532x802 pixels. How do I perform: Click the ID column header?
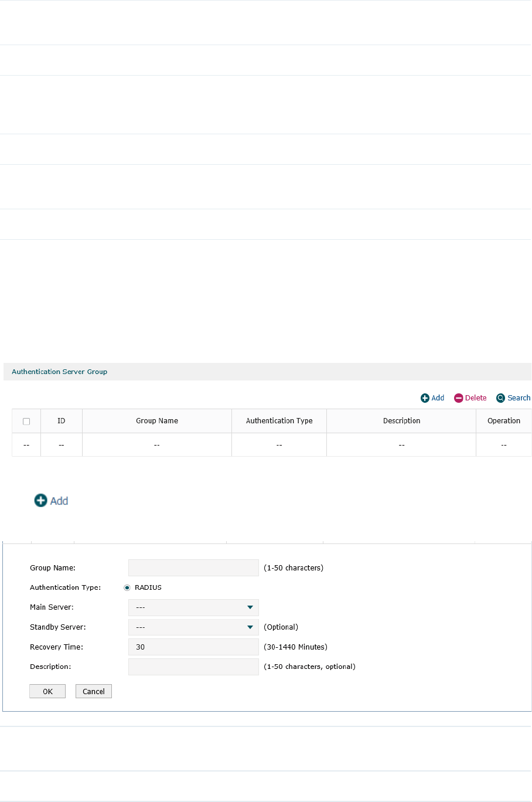62,421
